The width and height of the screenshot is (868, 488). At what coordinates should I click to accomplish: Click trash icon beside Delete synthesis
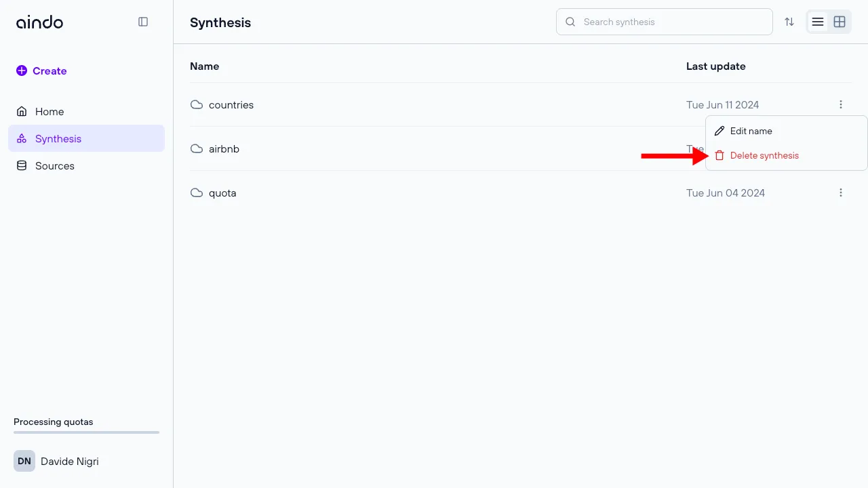pyautogui.click(x=719, y=155)
